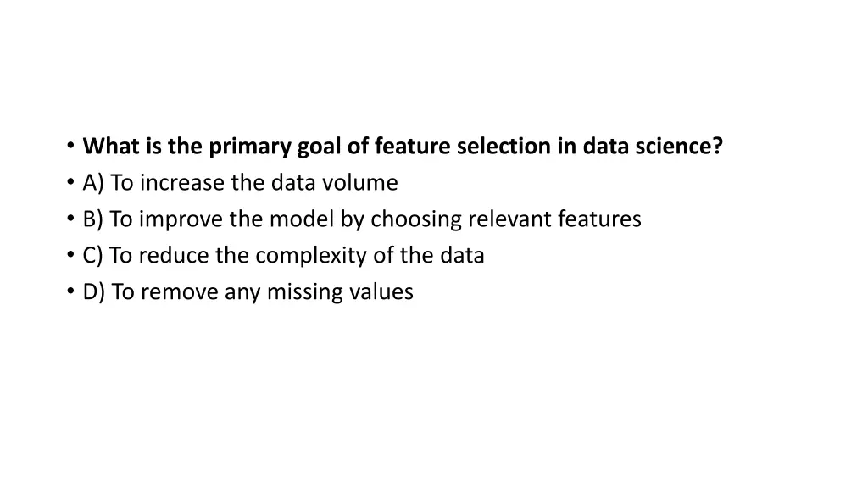Screen dimensions: 868x488
Task: Click the "A)" option letter label
Action: pos(94,183)
